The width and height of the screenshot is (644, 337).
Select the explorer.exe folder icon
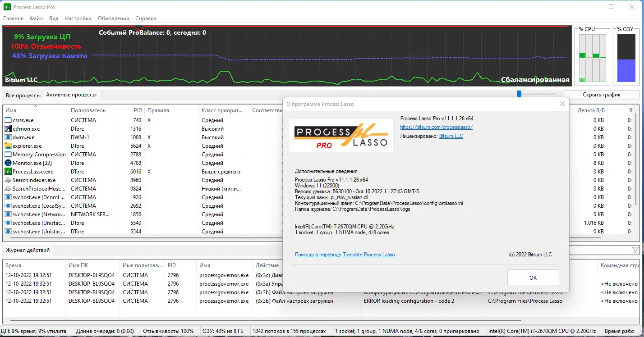8,146
